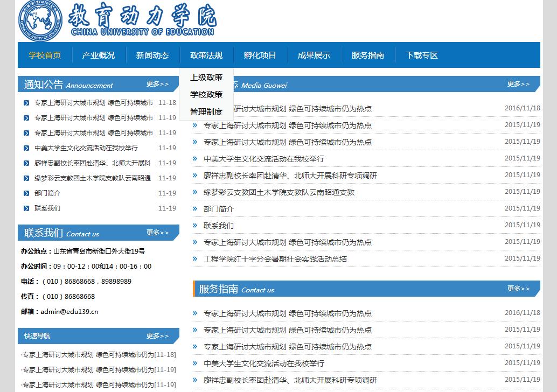
Task: Click chevron icon beside 工程学院红十字分会 article
Action: tap(196, 259)
